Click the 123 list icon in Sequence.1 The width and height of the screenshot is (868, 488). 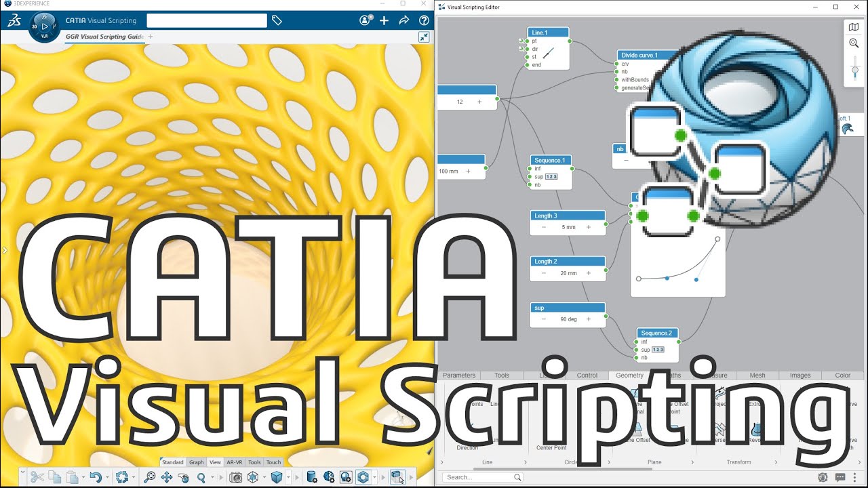tap(551, 177)
